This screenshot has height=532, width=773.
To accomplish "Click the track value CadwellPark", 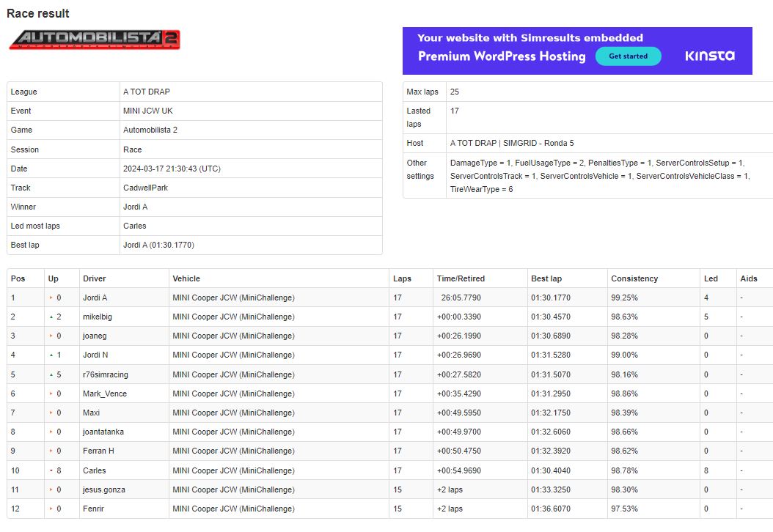I will click(x=145, y=188).
